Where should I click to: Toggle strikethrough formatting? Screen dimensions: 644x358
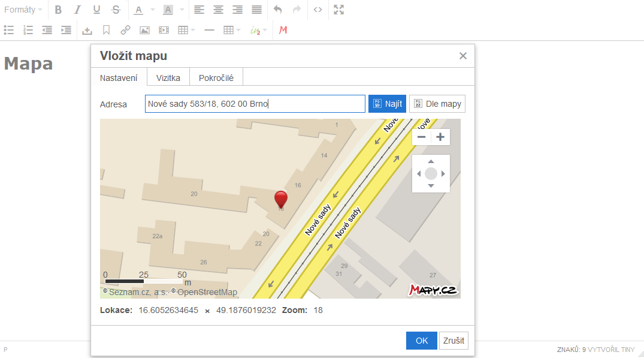click(x=116, y=10)
